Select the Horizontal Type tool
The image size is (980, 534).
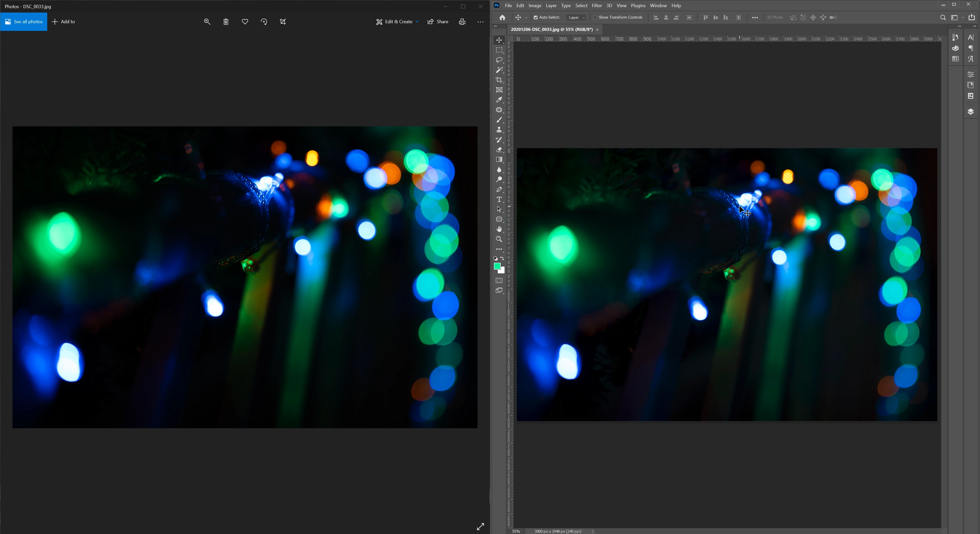tap(499, 199)
